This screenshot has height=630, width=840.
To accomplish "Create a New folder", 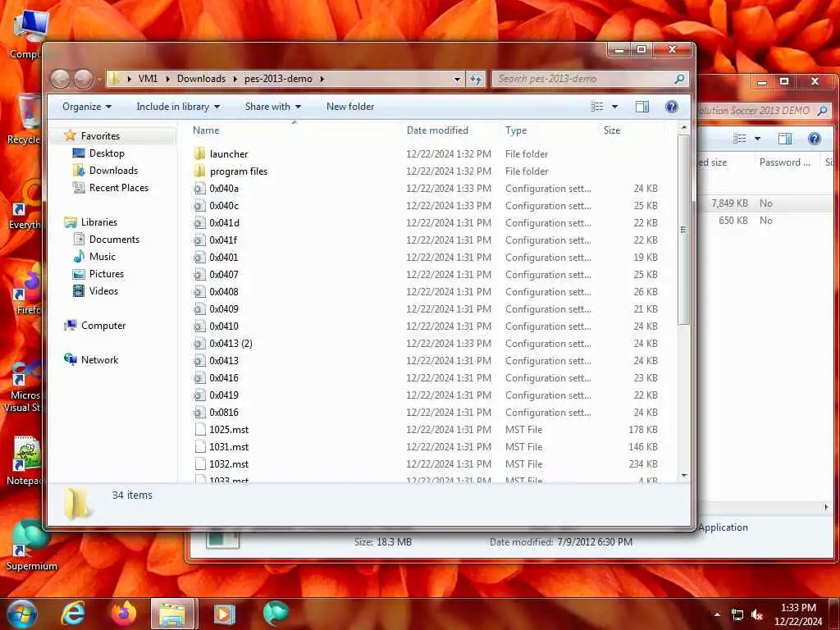I will [x=350, y=107].
